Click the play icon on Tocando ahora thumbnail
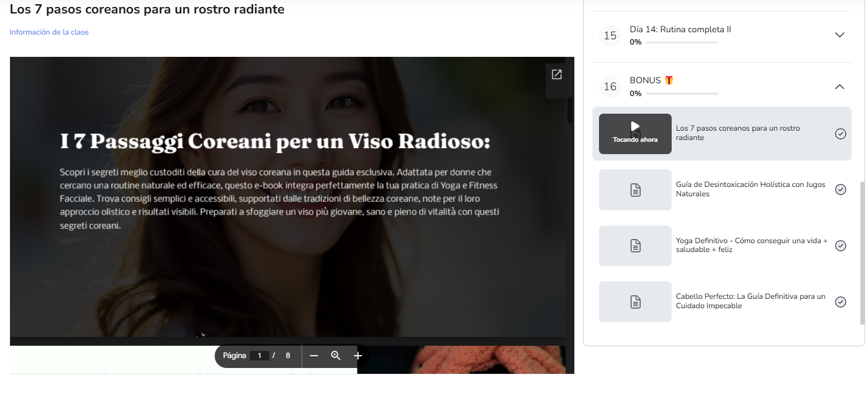This screenshot has height=409, width=868. [635, 127]
